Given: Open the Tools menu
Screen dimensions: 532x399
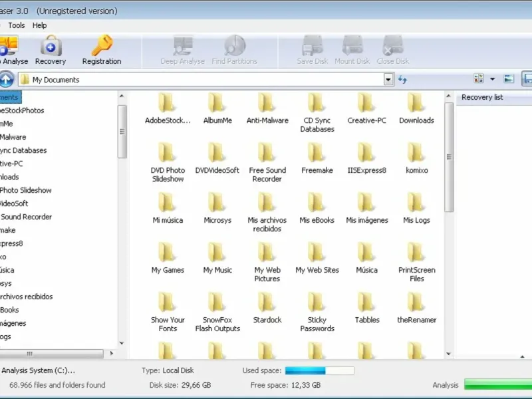Looking at the screenshot, I should click(17, 25).
